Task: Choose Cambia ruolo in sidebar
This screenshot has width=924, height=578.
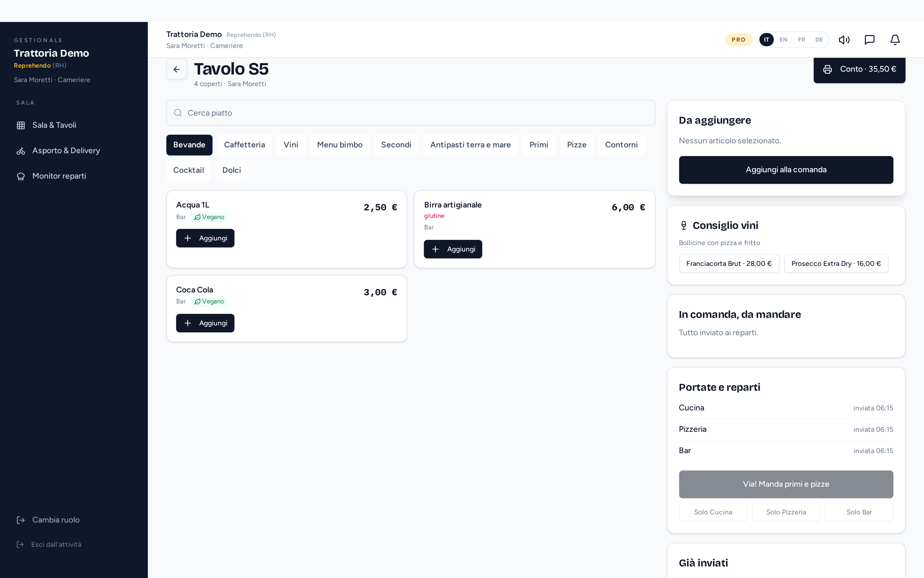Action: [74, 520]
